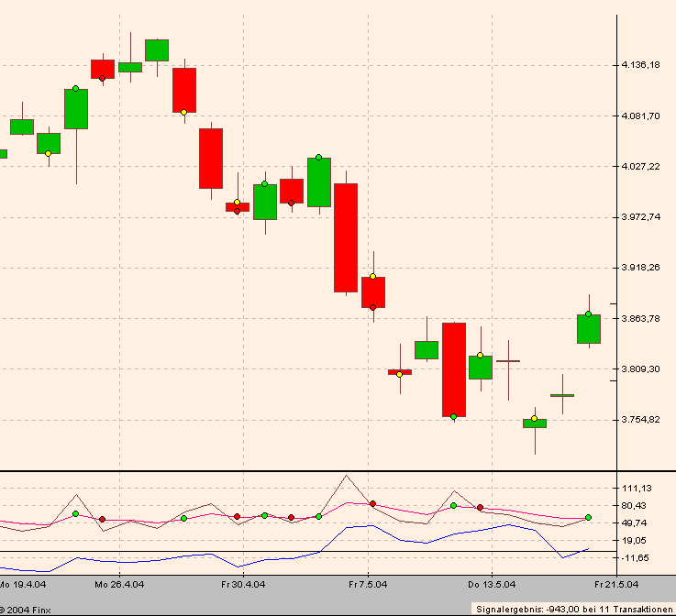Click the 111,13 indicator scale value

pyautogui.click(x=637, y=489)
